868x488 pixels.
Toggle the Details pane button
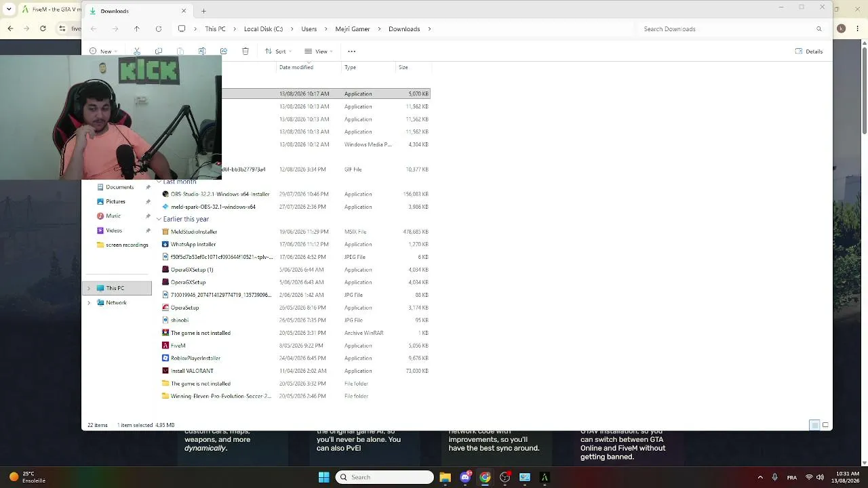tap(809, 52)
